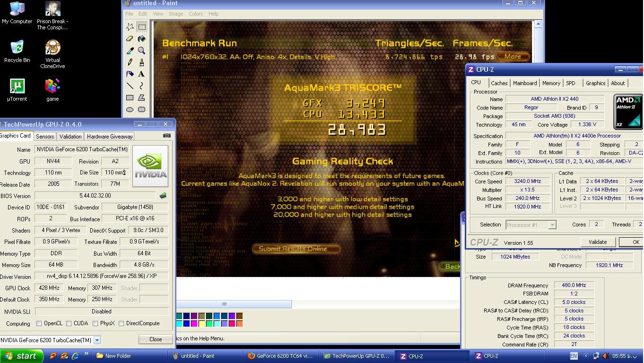Open the View menu in Paint

[158, 14]
